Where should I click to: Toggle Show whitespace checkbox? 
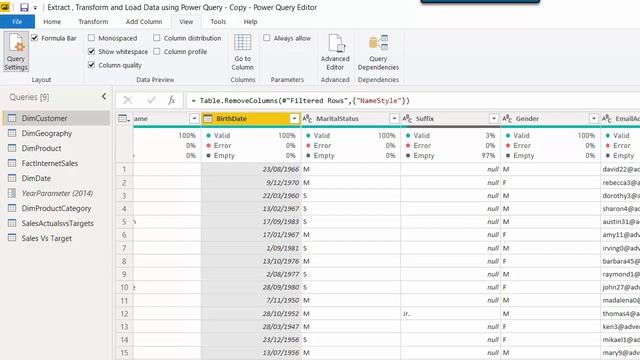click(x=91, y=51)
